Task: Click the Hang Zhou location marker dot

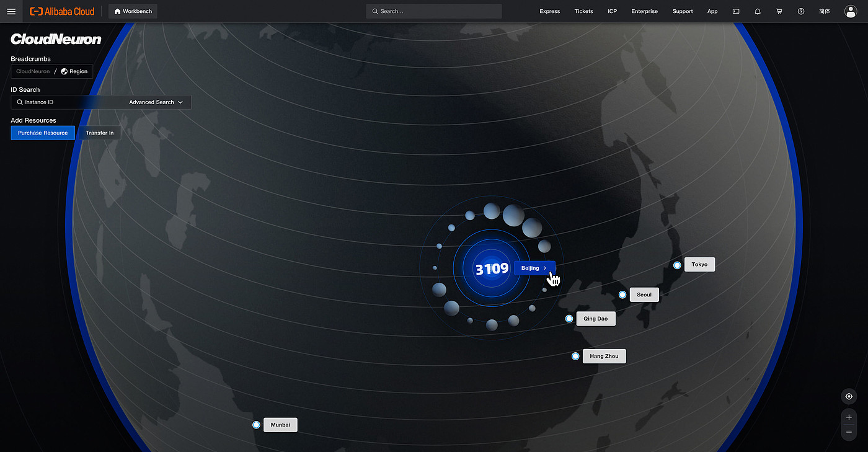Action: [x=575, y=357]
